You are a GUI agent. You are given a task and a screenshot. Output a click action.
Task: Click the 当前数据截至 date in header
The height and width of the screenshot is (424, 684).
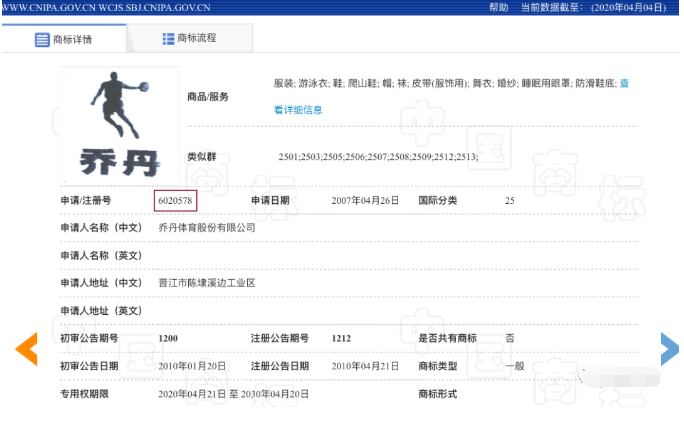click(x=594, y=7)
